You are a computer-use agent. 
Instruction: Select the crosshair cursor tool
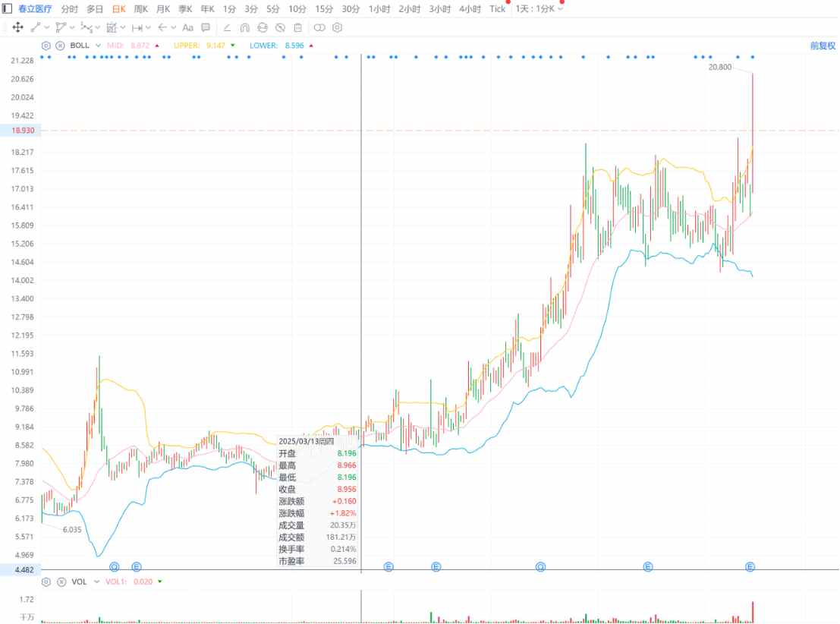coord(17,28)
